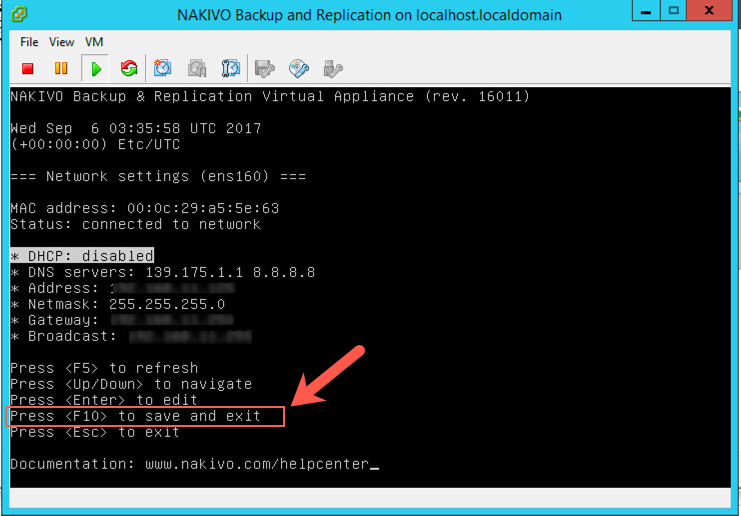Select the highlighted DHCP: disabled line
The image size is (741, 516).
coord(82,256)
